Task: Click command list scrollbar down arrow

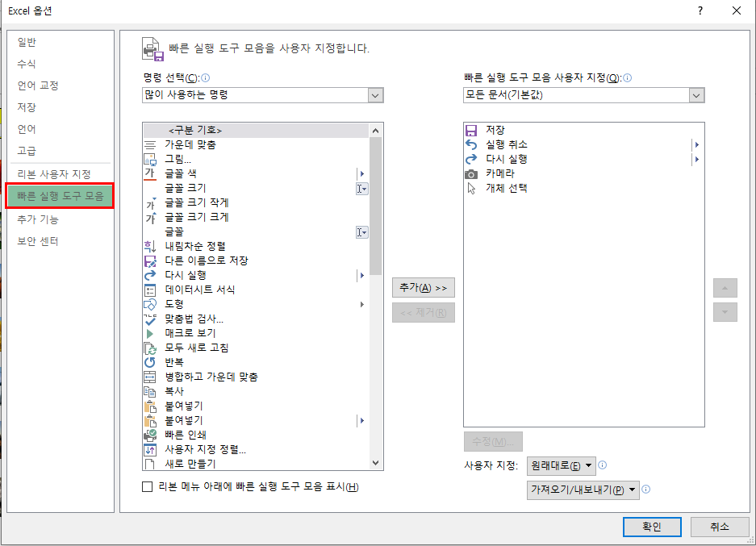Action: (376, 463)
